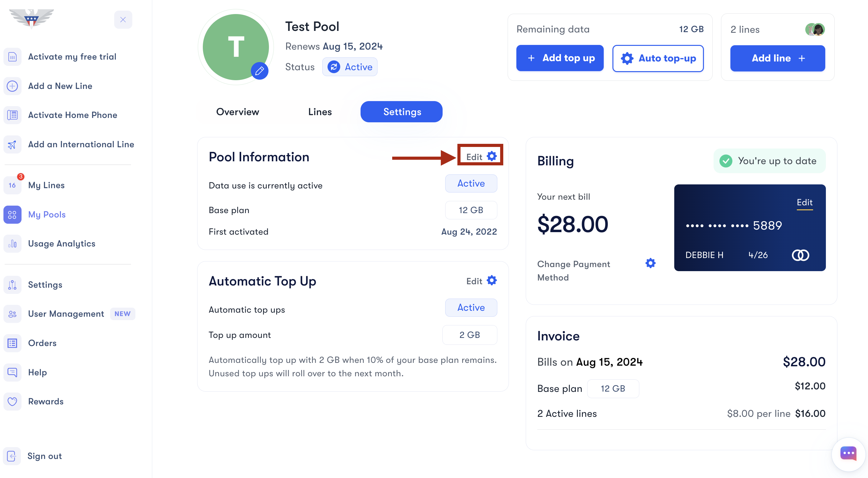
Task: Open the pool avatar pencil edit icon
Action: tap(260, 71)
